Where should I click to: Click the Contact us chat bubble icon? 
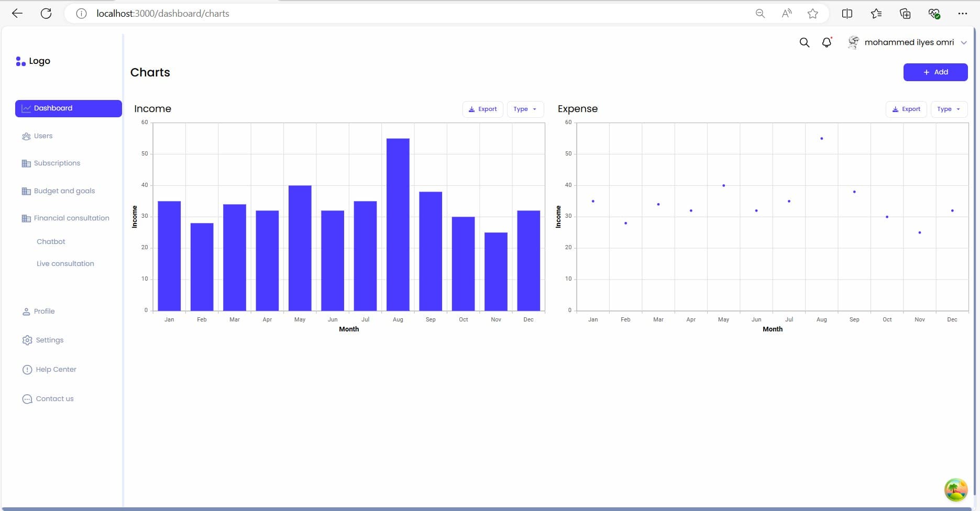click(x=27, y=399)
